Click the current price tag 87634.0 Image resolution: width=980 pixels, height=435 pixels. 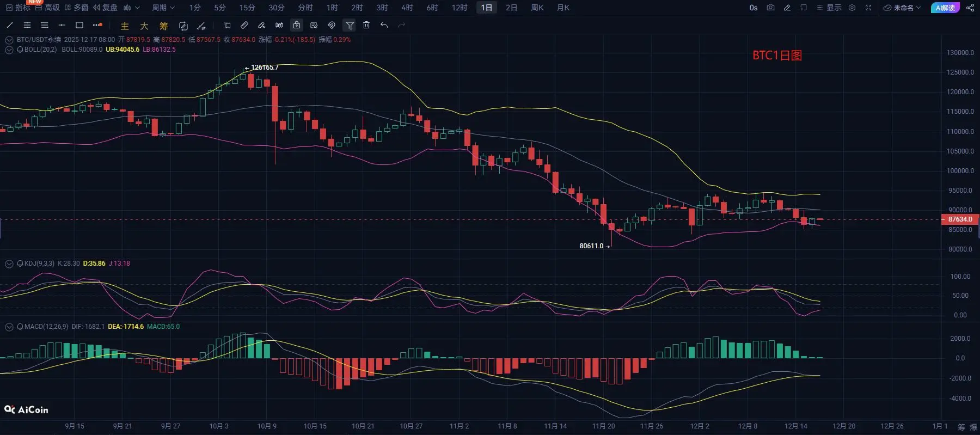[x=960, y=219]
